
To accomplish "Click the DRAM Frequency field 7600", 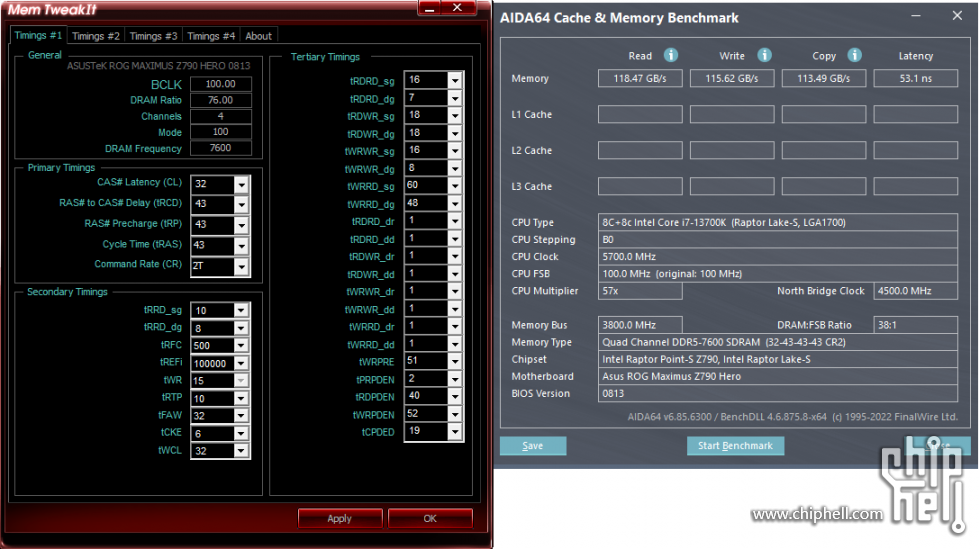I will 220,148.
